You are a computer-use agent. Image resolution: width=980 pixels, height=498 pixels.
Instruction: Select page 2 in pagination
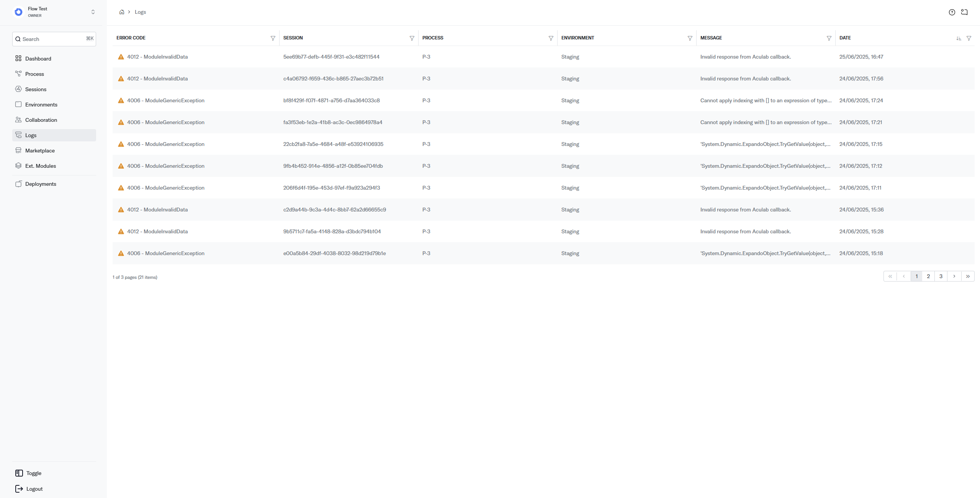[928, 276]
